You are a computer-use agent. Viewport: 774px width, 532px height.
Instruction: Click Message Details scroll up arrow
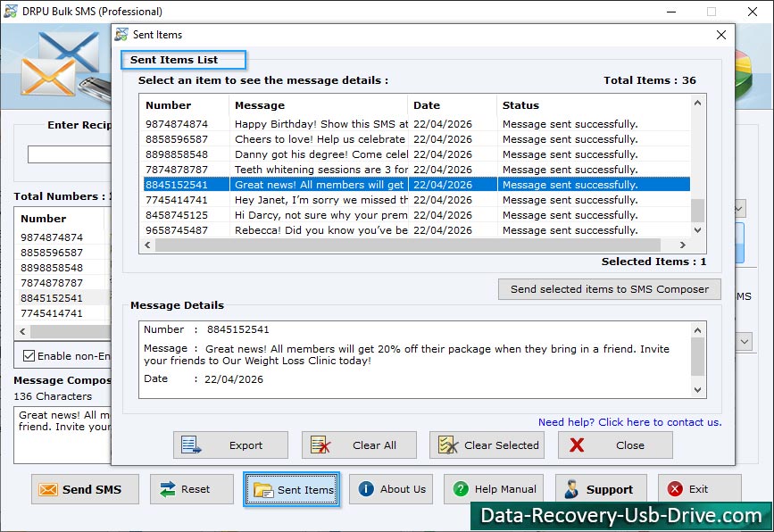[x=697, y=330]
